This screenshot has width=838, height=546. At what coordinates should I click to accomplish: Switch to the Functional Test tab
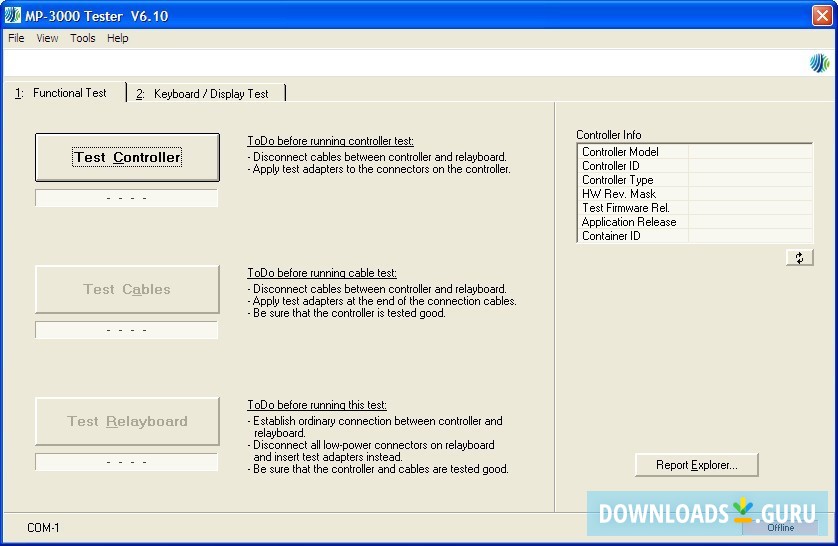65,92
